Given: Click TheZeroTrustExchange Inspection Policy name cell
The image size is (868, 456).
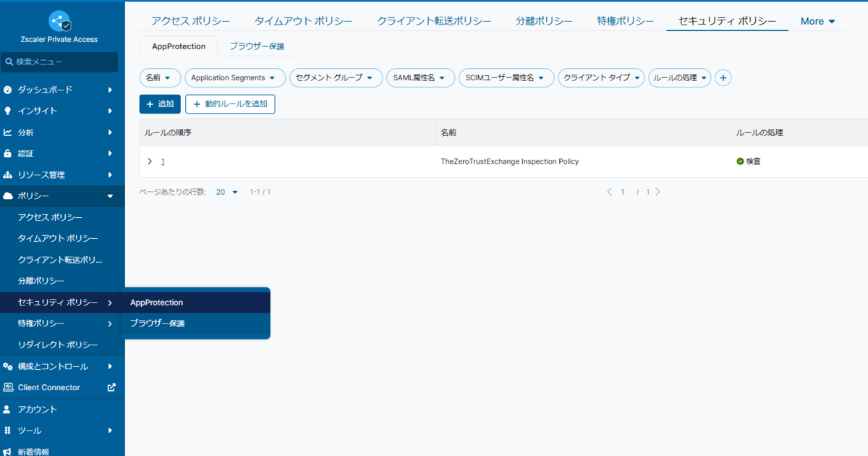Looking at the screenshot, I should click(510, 161).
